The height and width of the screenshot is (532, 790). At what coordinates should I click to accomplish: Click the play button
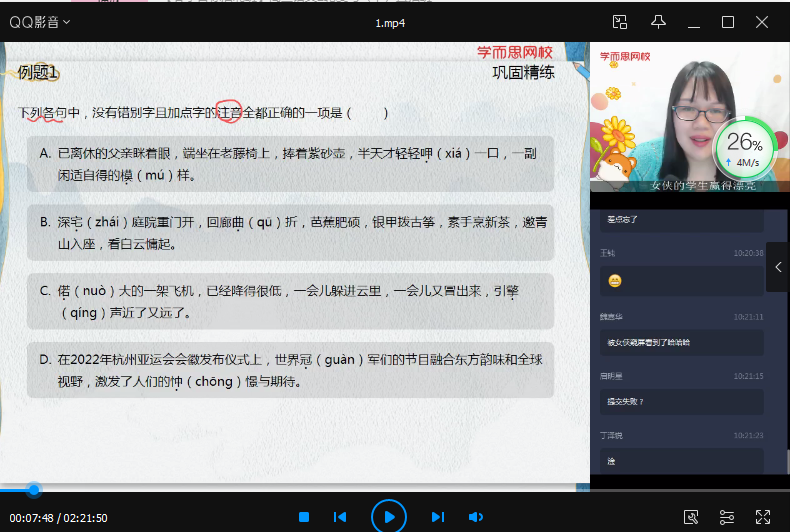(389, 516)
